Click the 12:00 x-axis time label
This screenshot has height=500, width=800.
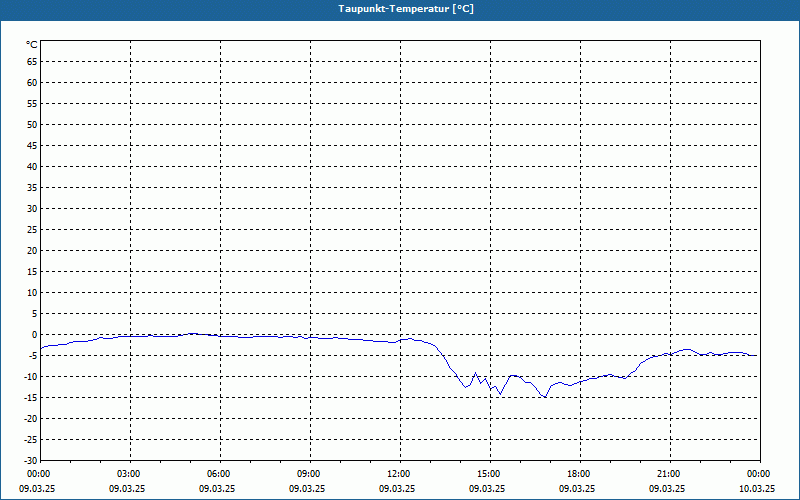coord(398,474)
